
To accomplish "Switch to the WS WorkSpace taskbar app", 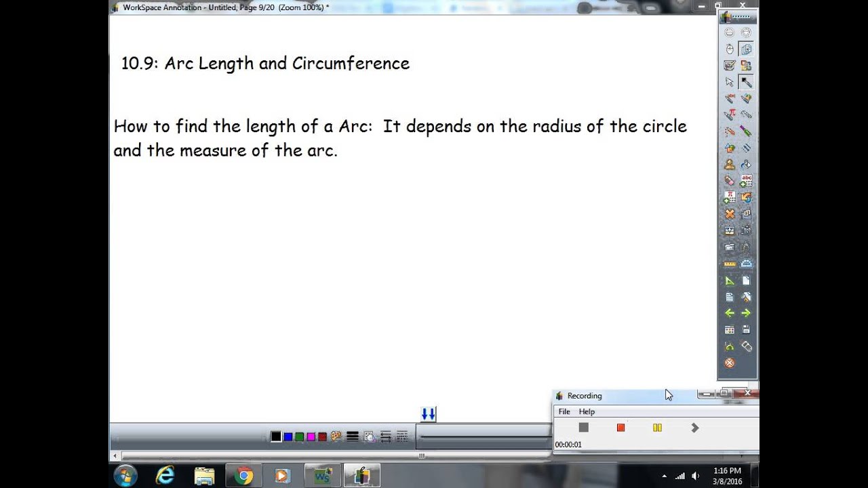I will tap(322, 476).
